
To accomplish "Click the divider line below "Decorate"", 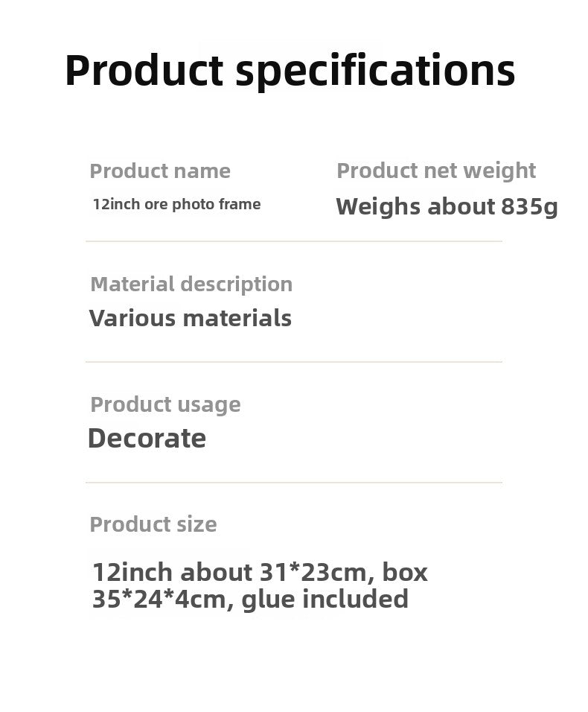I will coord(294,483).
